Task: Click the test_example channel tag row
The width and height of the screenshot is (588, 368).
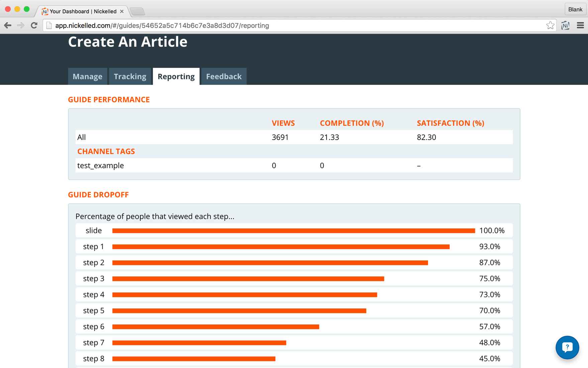Action: (294, 165)
